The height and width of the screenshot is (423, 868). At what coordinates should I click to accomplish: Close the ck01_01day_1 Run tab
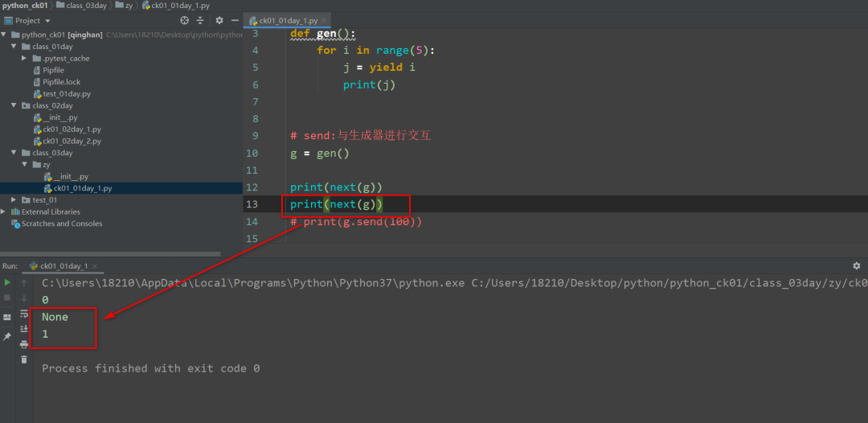[x=94, y=266]
